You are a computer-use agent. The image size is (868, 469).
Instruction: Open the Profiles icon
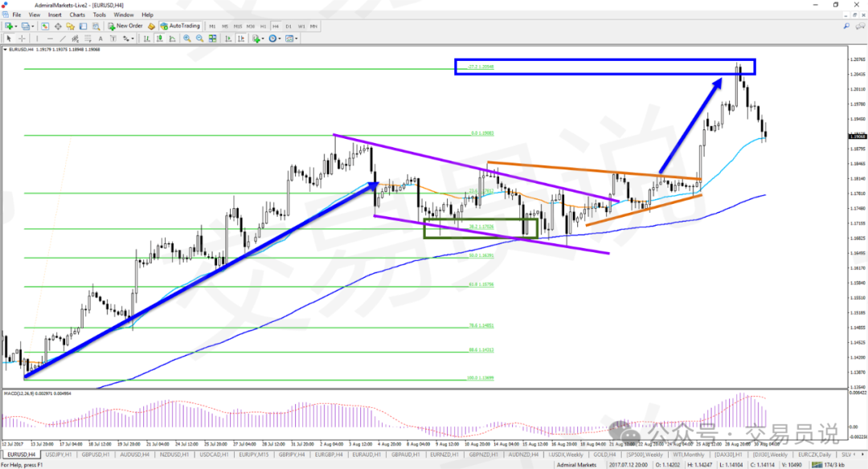(x=25, y=26)
